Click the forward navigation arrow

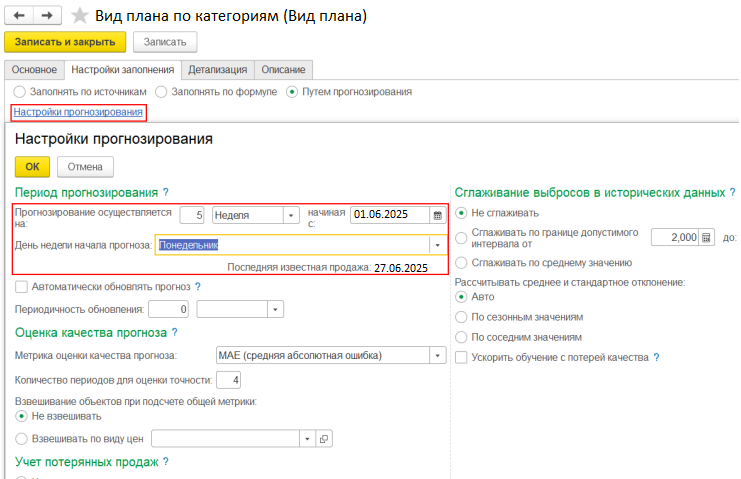(48, 17)
